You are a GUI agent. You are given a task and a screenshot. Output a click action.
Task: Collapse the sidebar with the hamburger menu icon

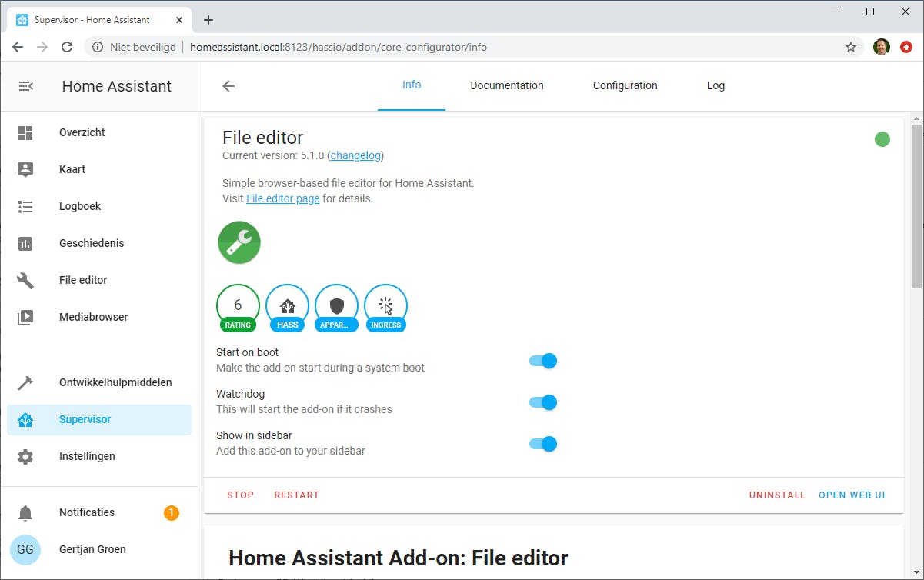[x=25, y=86]
